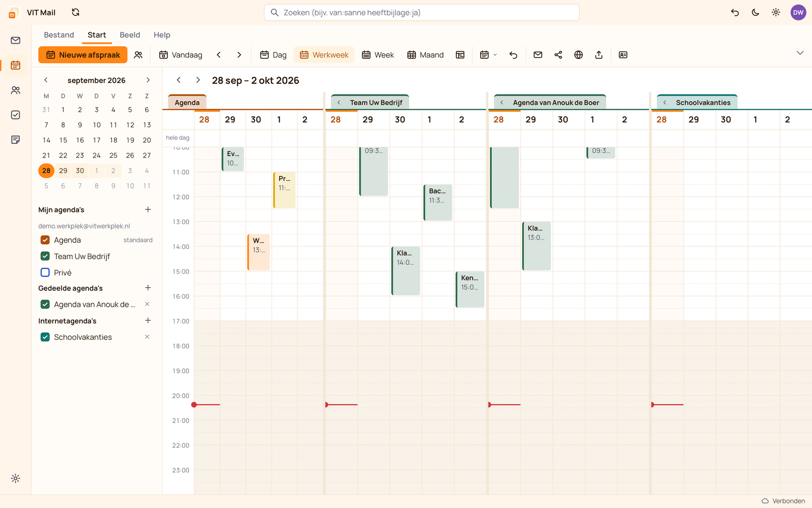Viewport: 812px width, 508px height.
Task: Click the Nieuwe afspraak button
Action: pos(83,55)
